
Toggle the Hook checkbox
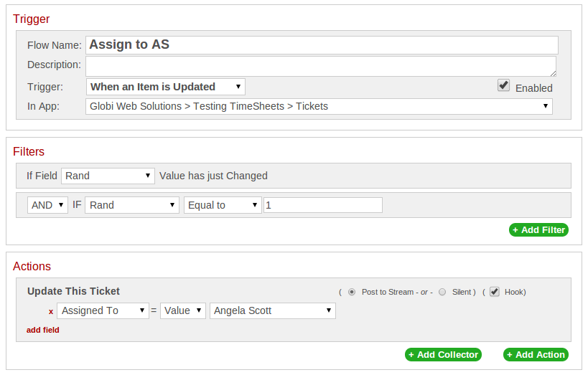[495, 292]
